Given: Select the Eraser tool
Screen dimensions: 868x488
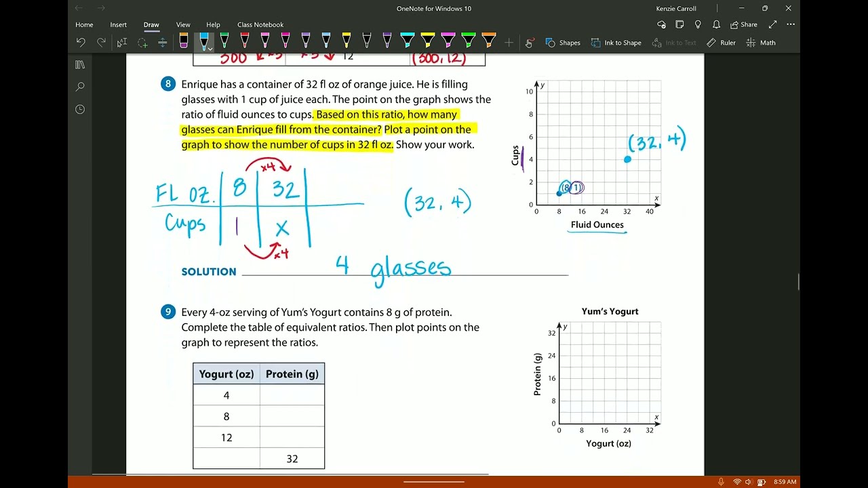Looking at the screenshot, I should tap(184, 41).
